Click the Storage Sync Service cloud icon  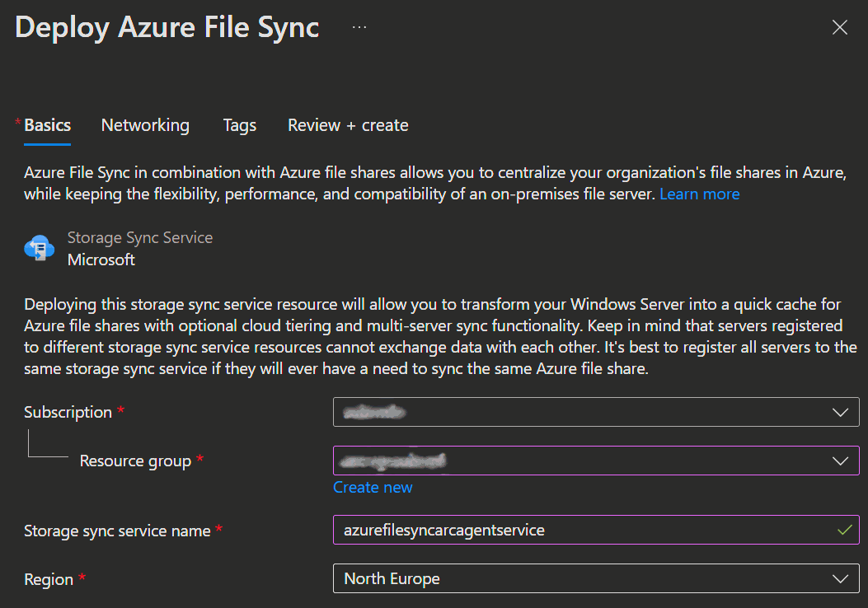coord(40,248)
